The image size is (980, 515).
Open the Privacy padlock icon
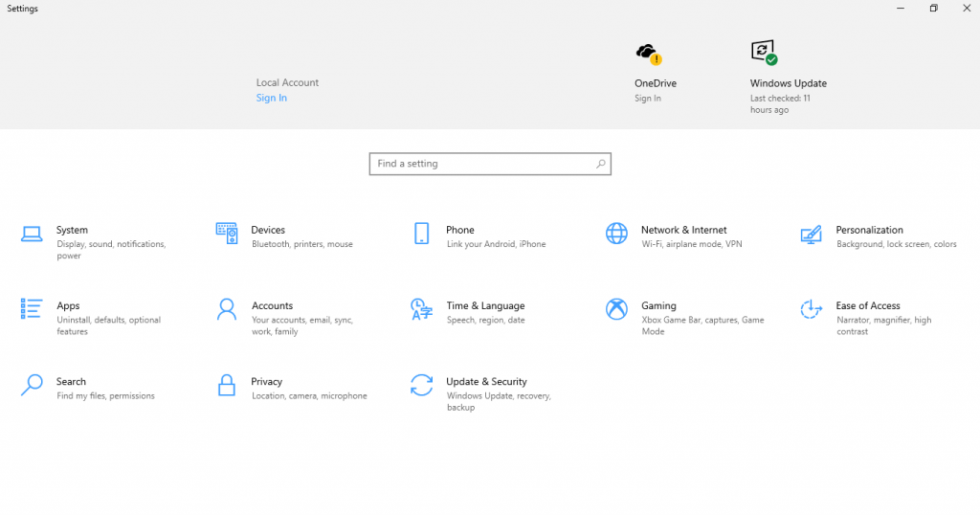click(x=226, y=385)
